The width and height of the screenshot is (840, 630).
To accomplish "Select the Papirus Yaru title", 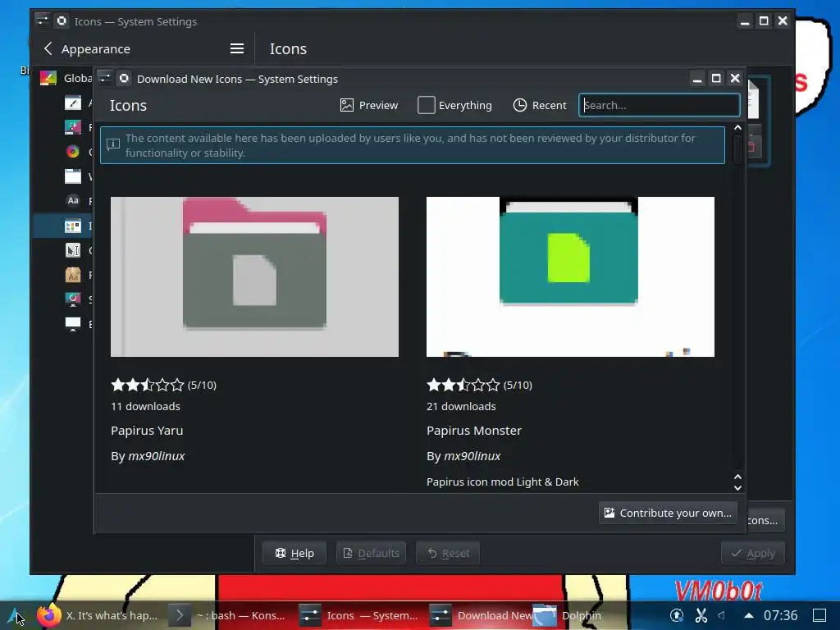I will pos(147,430).
